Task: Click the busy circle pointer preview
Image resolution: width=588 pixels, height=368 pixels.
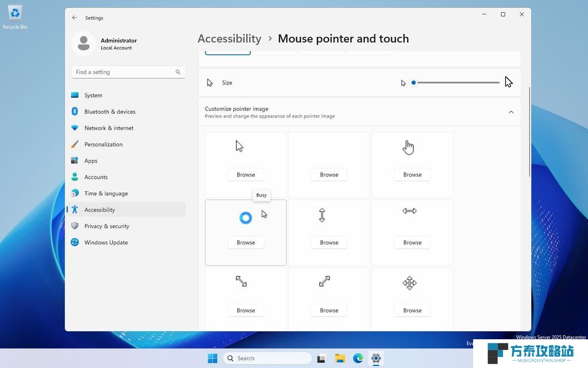Action: 246,218
